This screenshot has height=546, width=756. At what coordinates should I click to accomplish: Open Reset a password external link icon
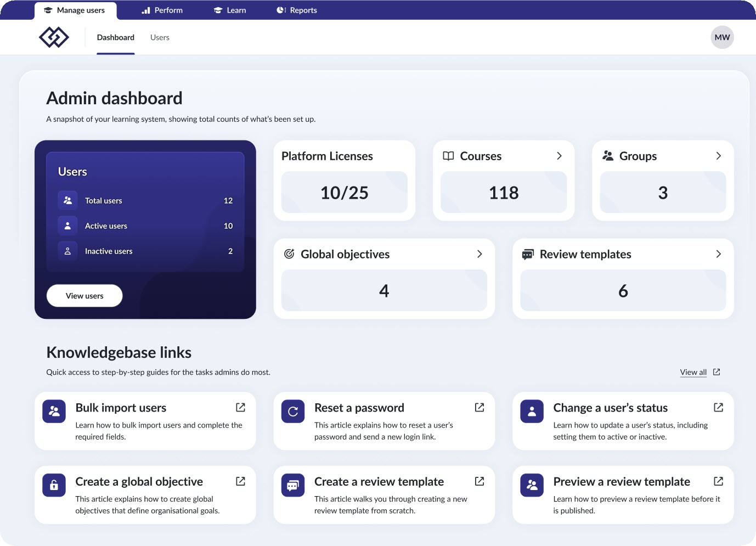479,407
